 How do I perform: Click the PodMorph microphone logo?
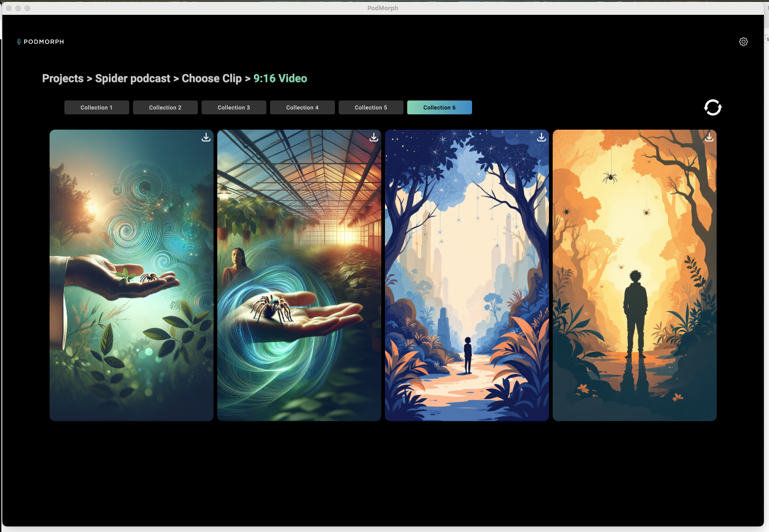(x=19, y=42)
